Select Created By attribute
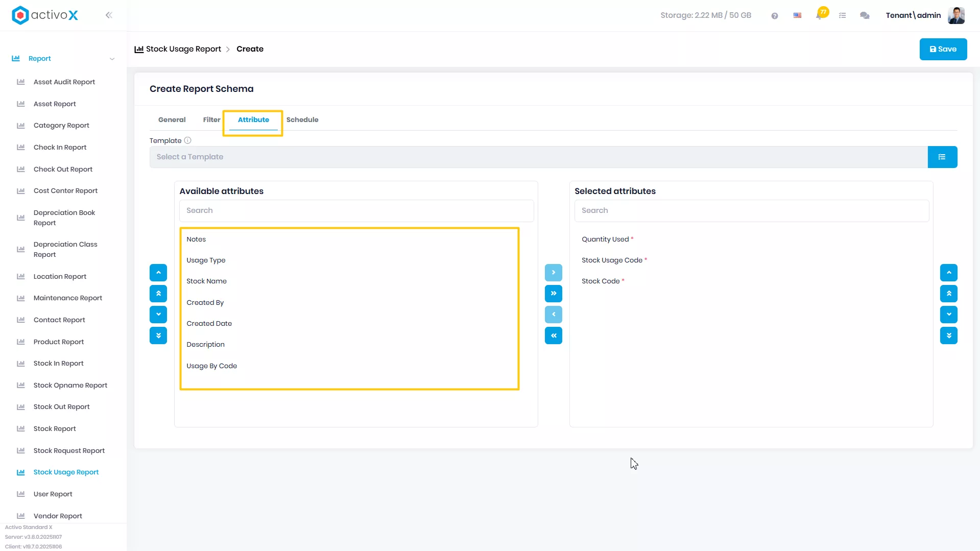 [205, 303]
